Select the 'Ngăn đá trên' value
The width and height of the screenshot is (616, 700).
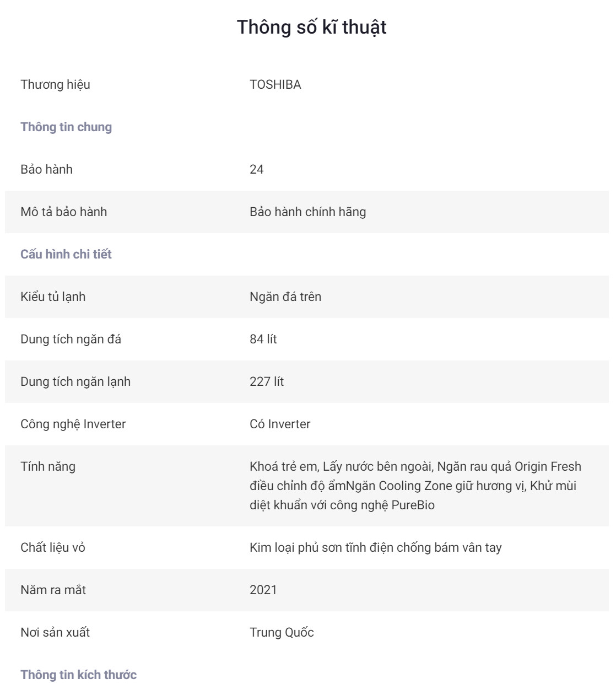point(285,297)
